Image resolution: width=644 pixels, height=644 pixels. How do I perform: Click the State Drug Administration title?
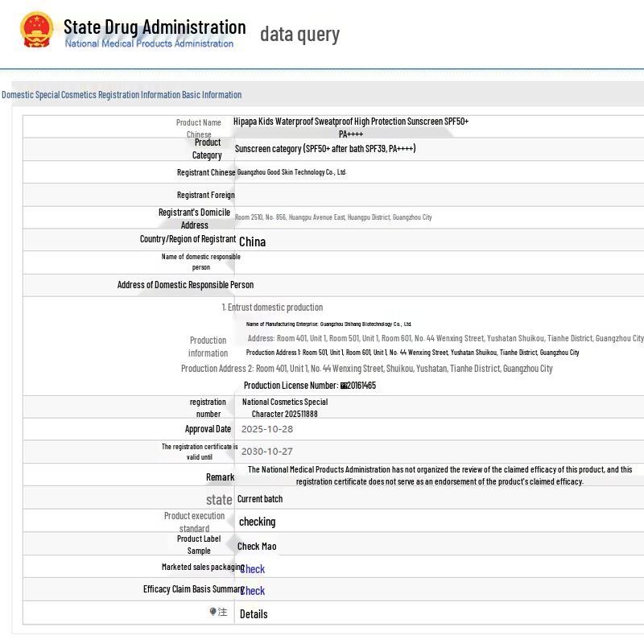click(155, 27)
